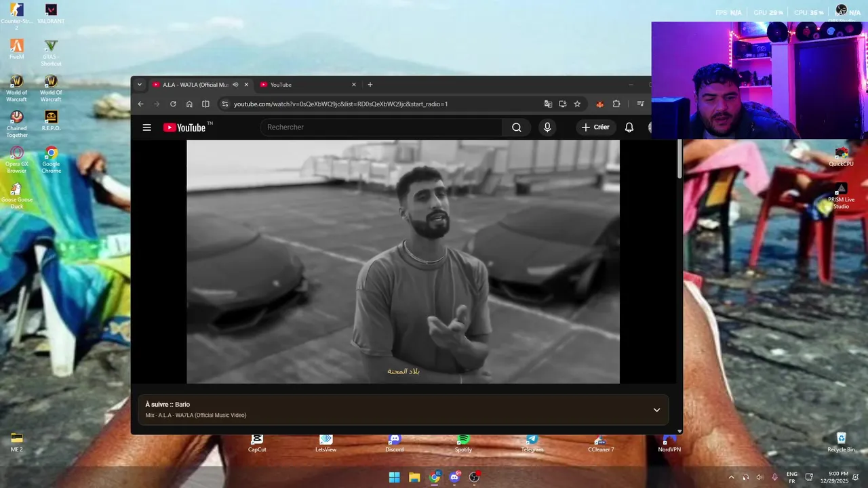Click the magnifier search button on YouTube

point(517,127)
